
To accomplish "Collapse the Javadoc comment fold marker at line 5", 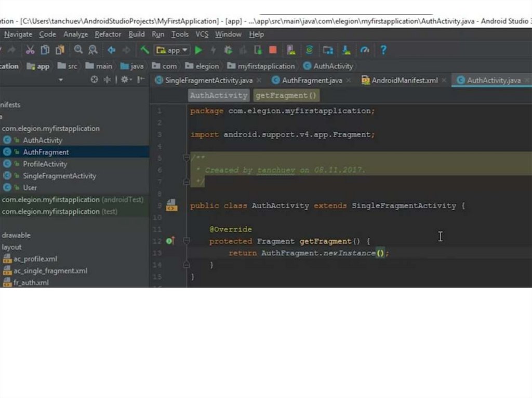I will click(x=187, y=158).
